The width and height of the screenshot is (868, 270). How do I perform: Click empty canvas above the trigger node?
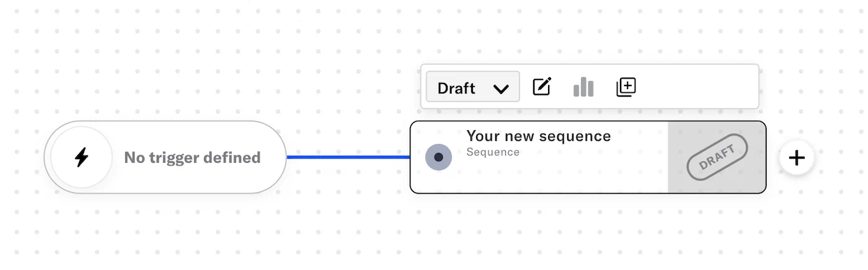[x=164, y=74]
